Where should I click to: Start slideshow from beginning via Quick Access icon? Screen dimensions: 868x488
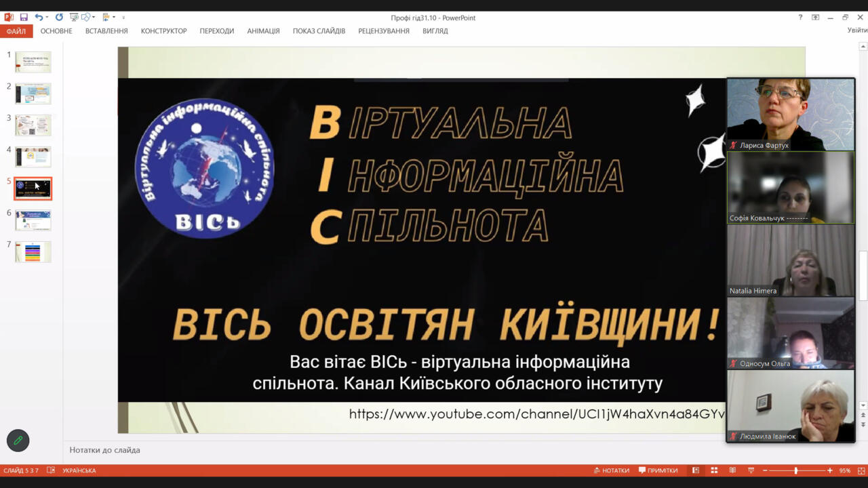pyautogui.click(x=74, y=18)
